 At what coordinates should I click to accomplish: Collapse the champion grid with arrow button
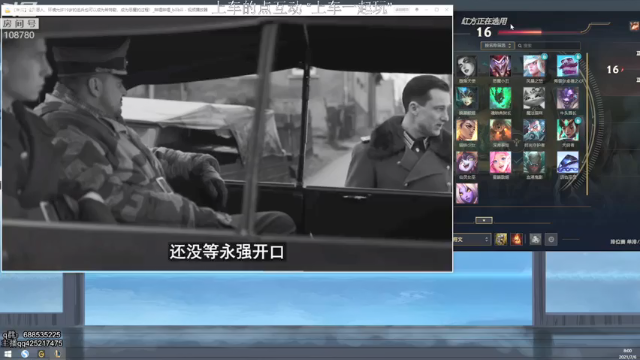(484, 220)
